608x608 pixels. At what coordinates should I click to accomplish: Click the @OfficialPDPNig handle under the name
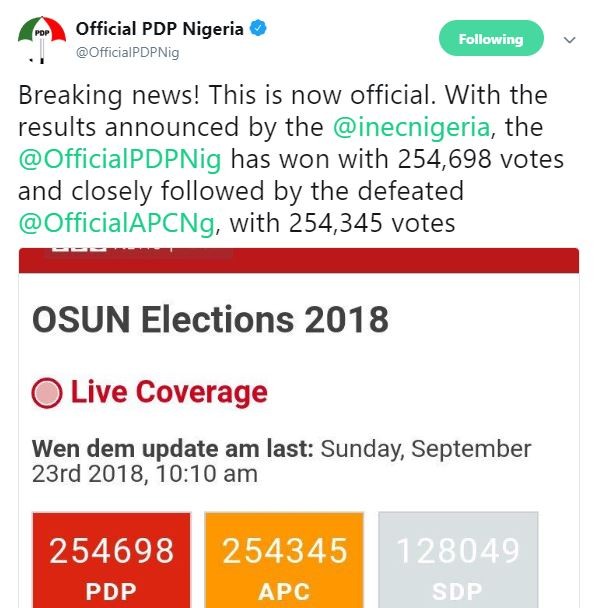point(127,52)
